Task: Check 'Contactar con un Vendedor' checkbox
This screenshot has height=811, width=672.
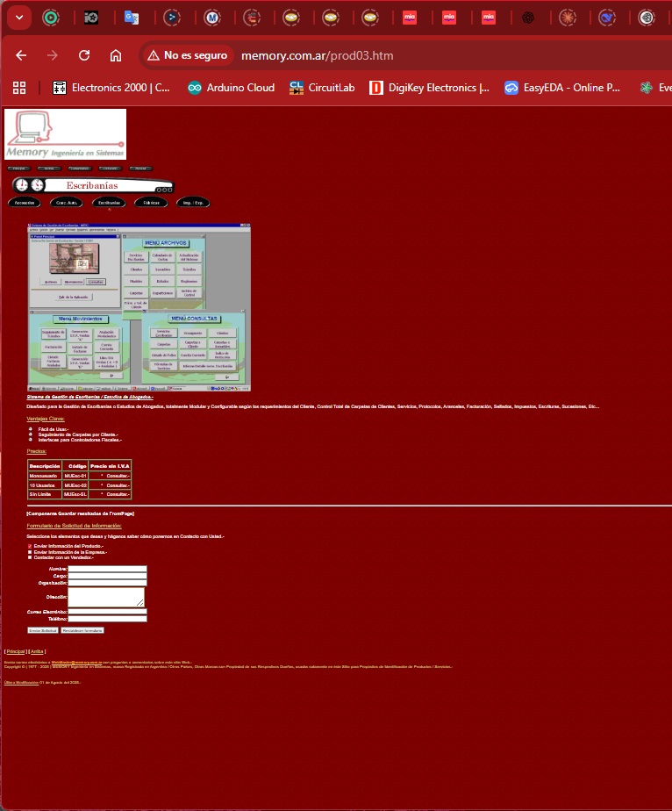Action: click(x=30, y=557)
